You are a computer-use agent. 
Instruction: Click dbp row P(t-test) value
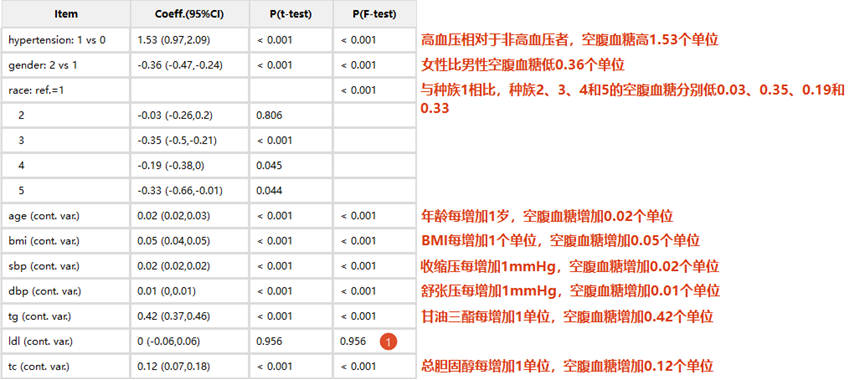[x=274, y=291]
